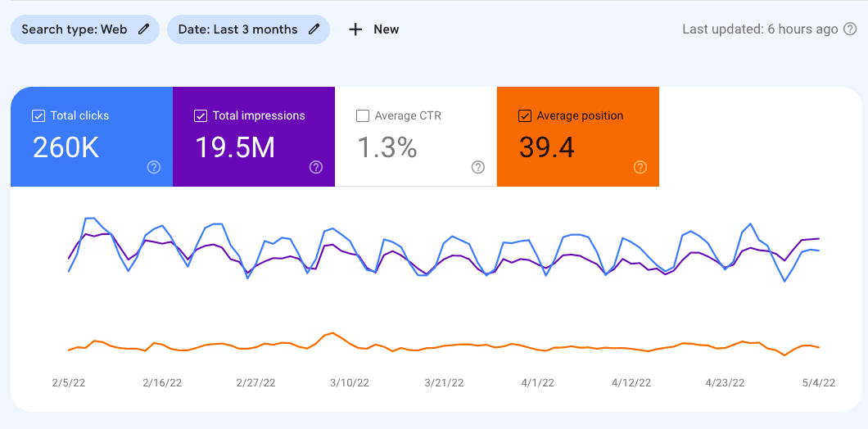
Task: Click the help icon in Total impressions card
Action: tap(316, 167)
